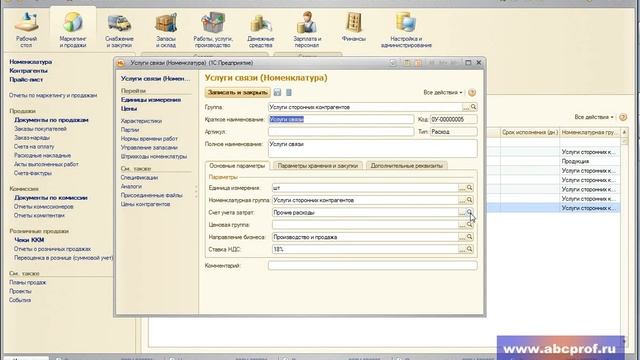Image resolution: width=640 pixels, height=360 pixels.
Task: Click the Краткое наименование input field
Action: 341,119
